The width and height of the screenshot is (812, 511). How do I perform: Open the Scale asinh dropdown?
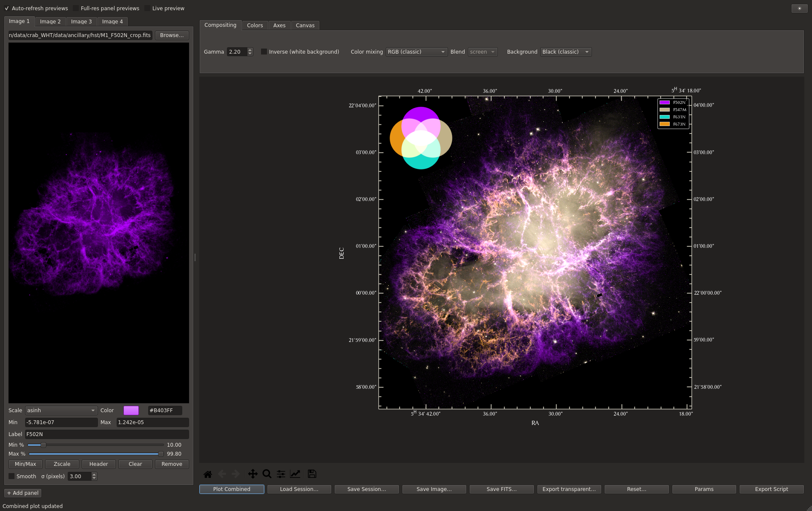pyautogui.click(x=61, y=411)
